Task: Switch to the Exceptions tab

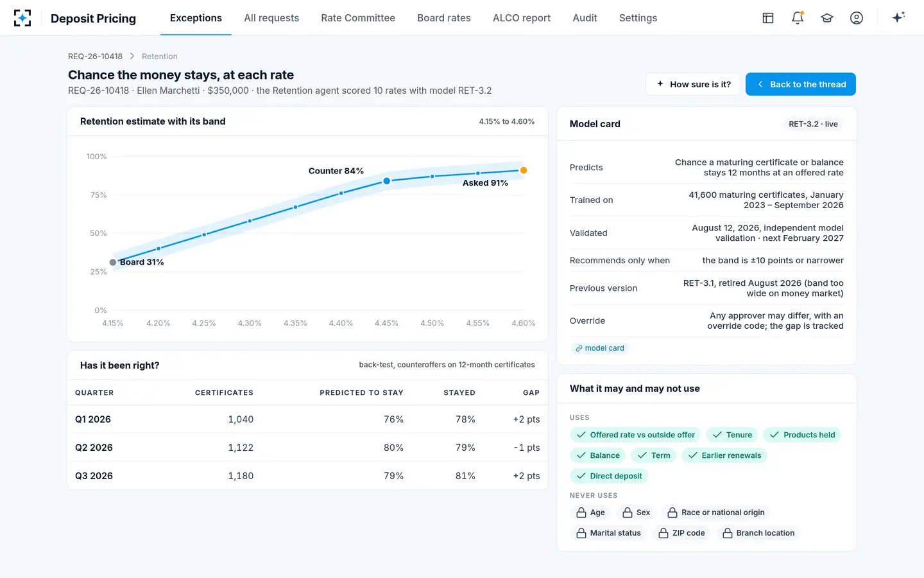Action: (x=196, y=18)
